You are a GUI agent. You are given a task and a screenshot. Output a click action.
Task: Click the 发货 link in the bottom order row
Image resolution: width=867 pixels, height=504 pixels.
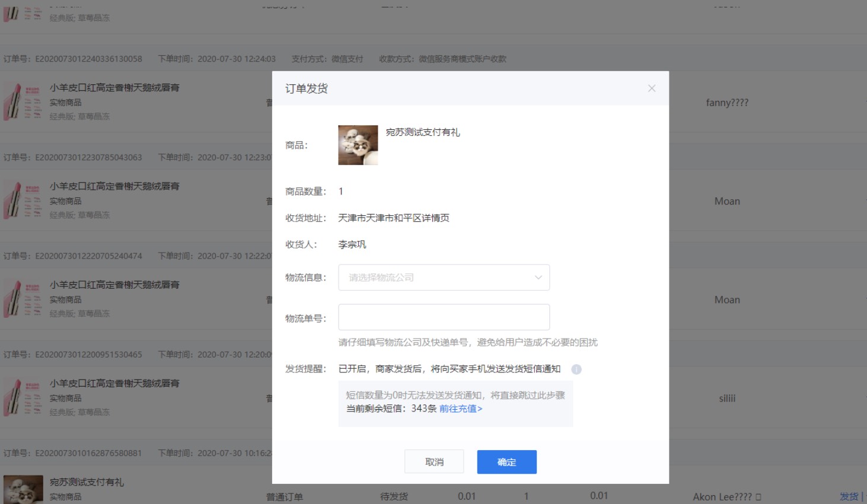[849, 496]
